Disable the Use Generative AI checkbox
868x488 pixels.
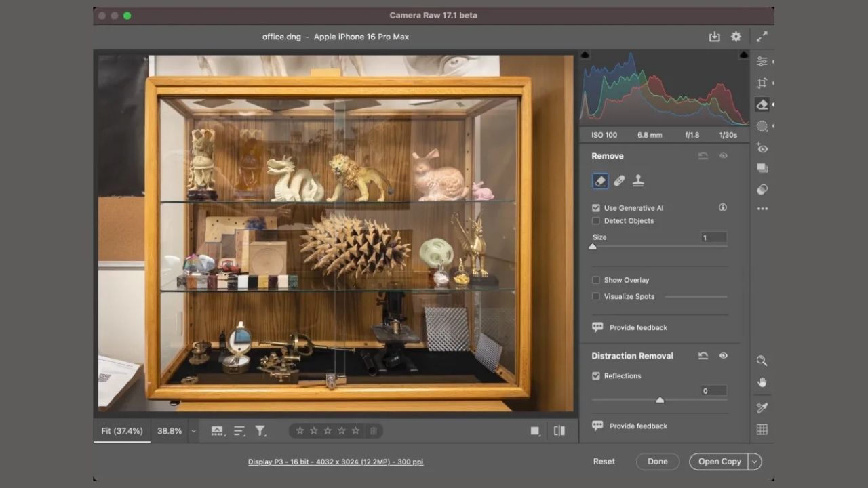(595, 207)
